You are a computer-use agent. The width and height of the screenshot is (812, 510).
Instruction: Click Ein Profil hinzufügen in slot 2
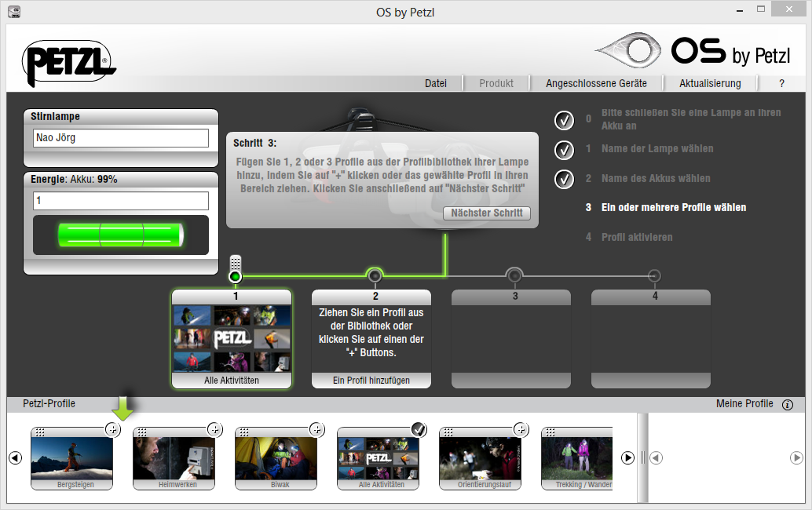[371, 381]
